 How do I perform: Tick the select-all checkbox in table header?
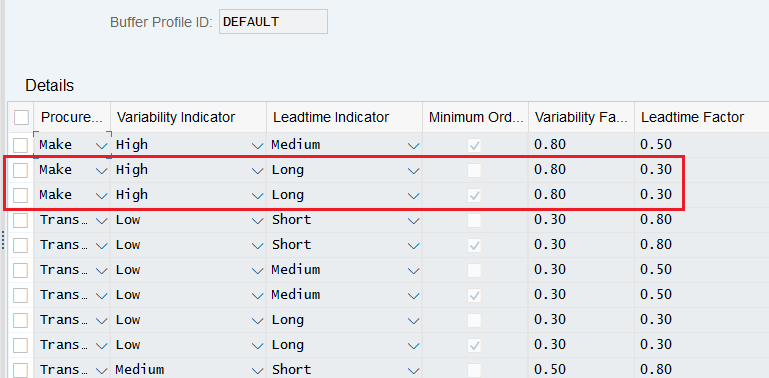point(21,118)
